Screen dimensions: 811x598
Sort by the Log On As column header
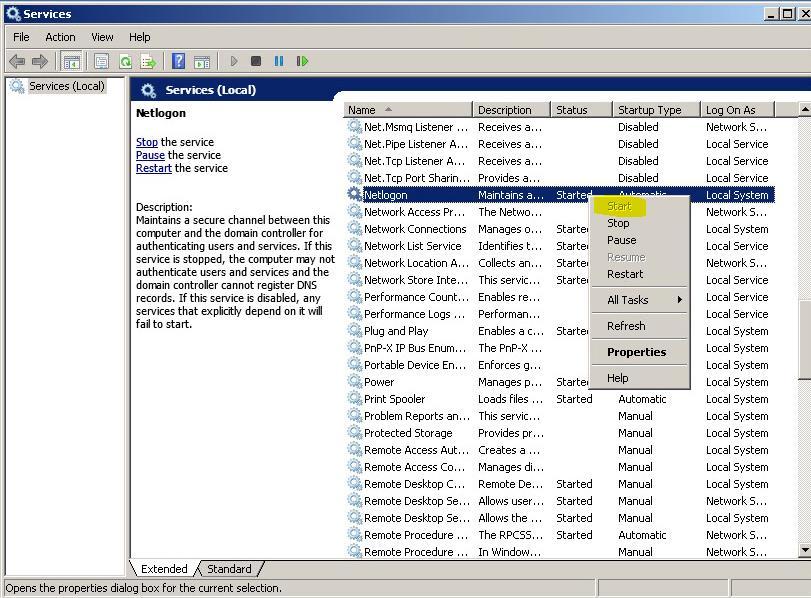tap(738, 110)
